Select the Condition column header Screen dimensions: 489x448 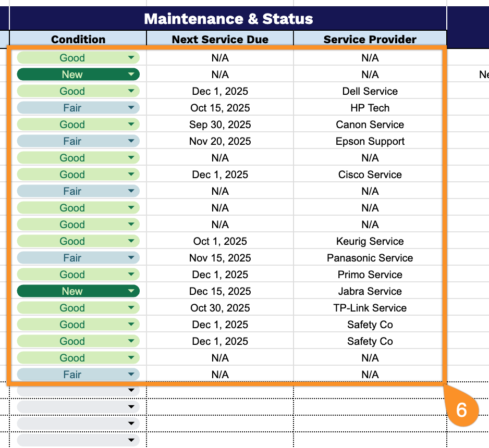tap(78, 39)
